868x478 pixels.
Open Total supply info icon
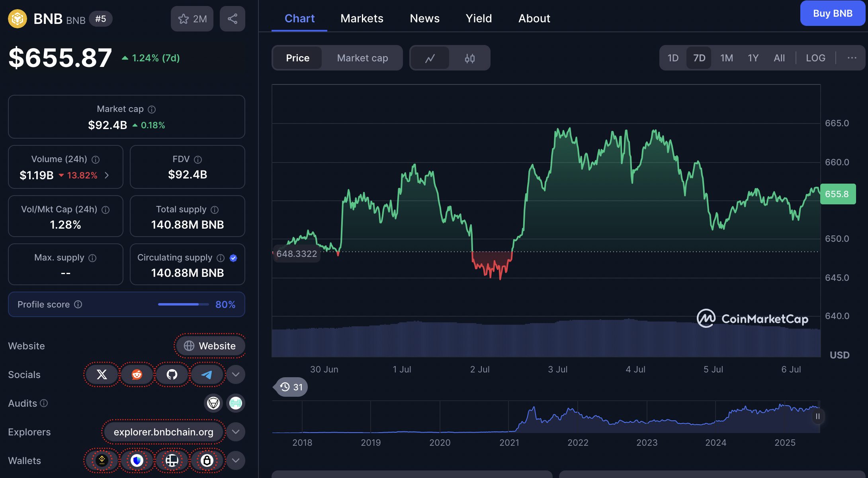point(215,210)
